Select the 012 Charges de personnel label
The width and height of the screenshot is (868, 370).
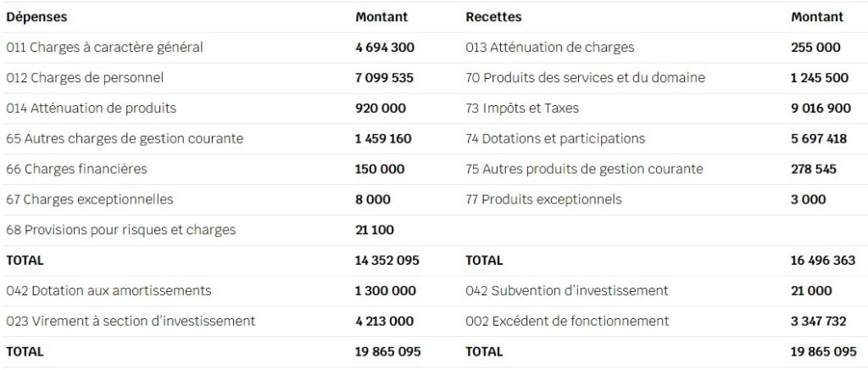coord(85,78)
